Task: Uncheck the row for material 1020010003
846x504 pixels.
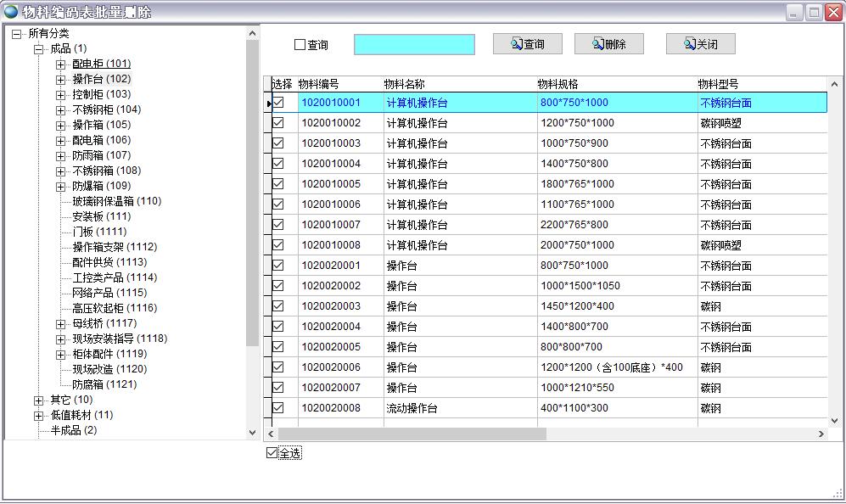Action: (277, 143)
